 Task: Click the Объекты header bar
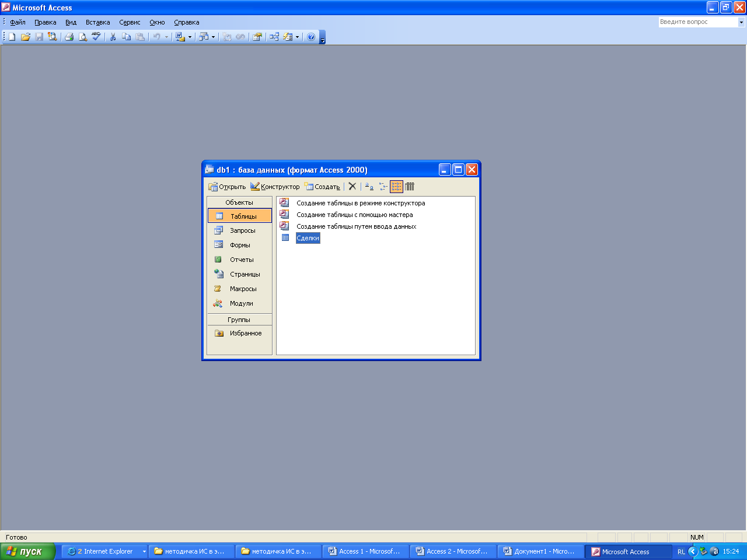click(x=239, y=202)
